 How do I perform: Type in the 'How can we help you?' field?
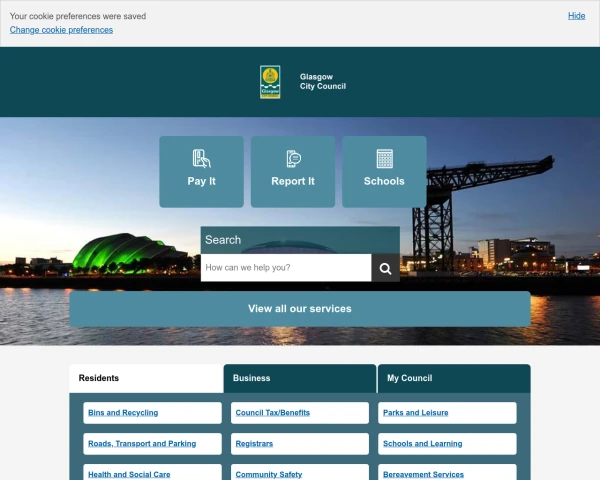point(286,268)
